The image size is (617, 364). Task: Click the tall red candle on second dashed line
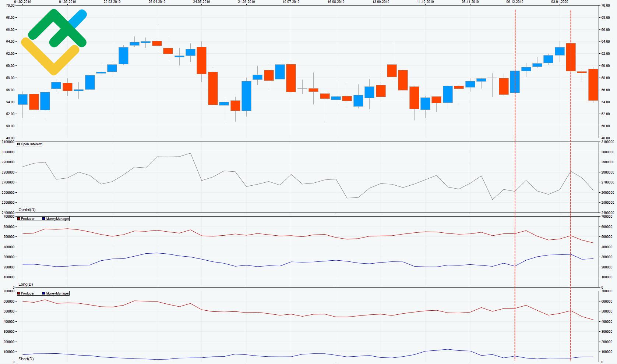pos(571,57)
